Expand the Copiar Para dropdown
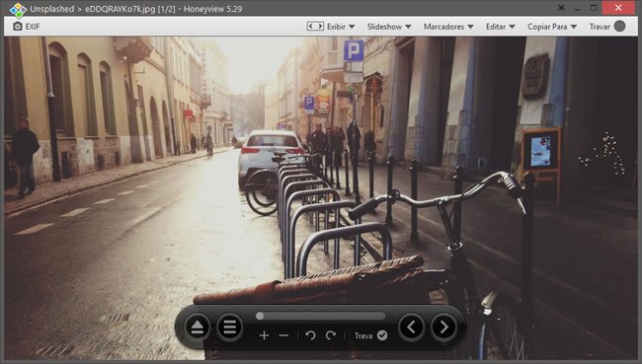This screenshot has height=364, width=642. pyautogui.click(x=552, y=27)
